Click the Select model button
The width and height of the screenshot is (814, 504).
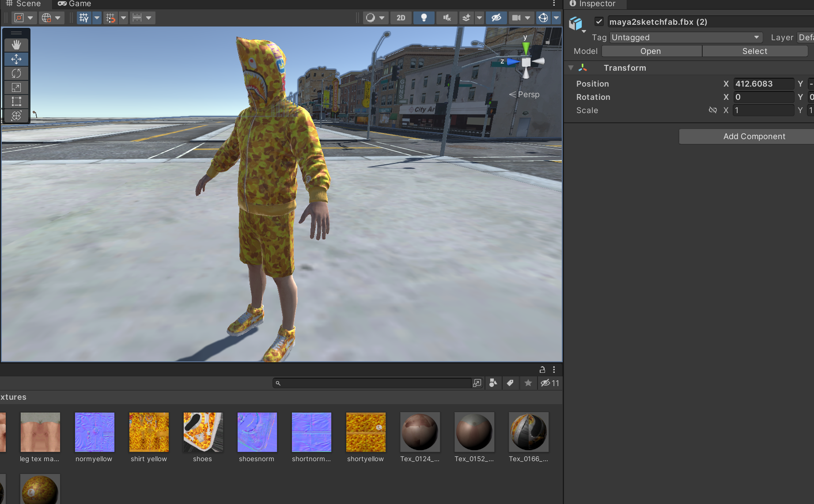click(755, 51)
